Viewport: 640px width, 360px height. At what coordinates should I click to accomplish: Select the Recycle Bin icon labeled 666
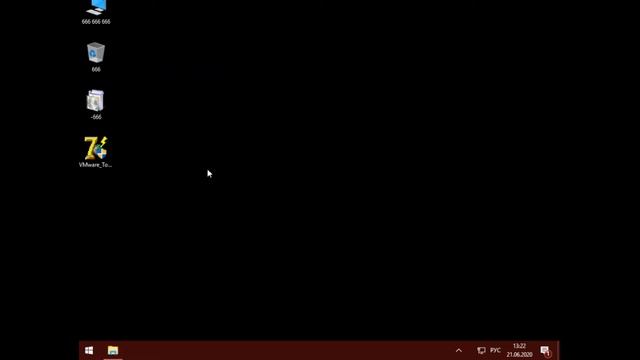coord(96,57)
